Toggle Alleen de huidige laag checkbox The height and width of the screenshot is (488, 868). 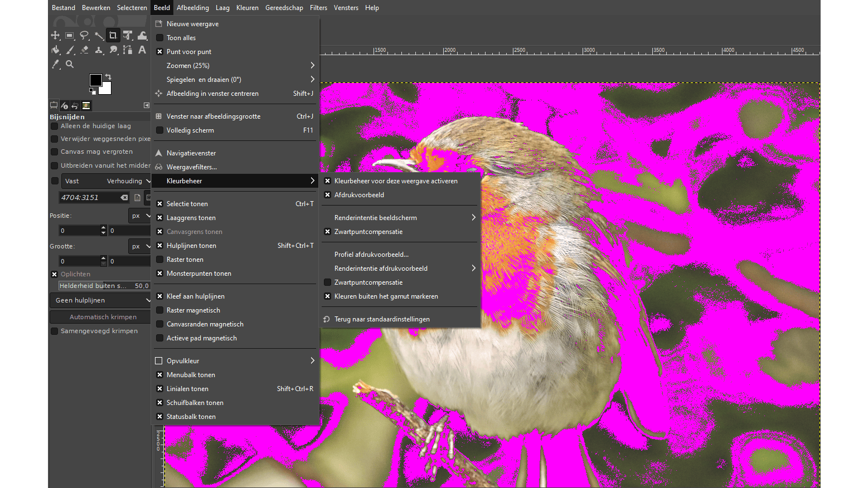pyautogui.click(x=55, y=126)
